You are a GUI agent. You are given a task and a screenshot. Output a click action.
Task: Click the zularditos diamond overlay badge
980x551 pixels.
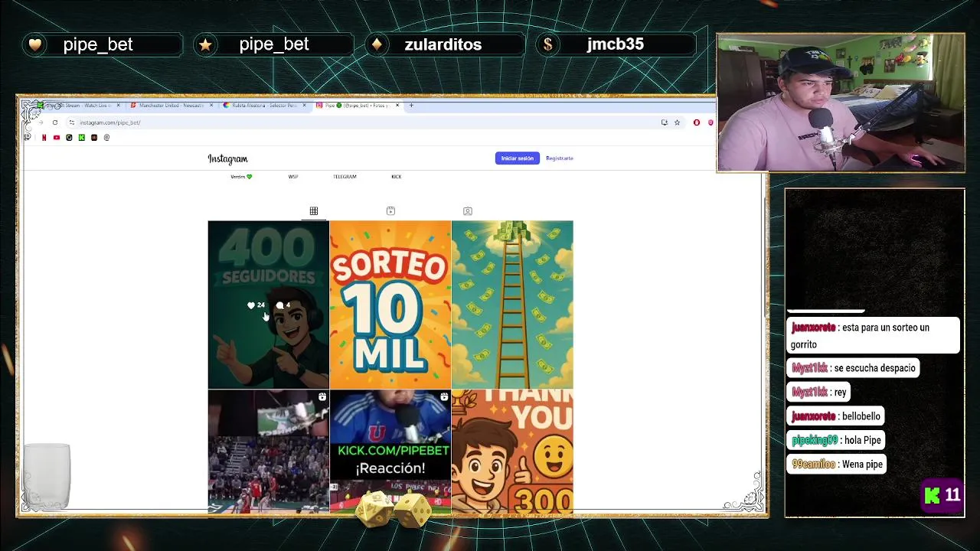(444, 44)
